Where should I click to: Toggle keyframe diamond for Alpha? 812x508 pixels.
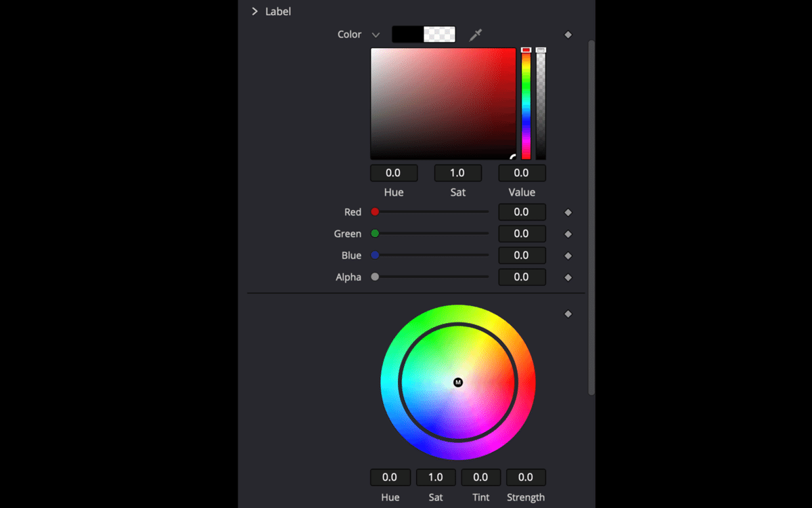pos(568,277)
